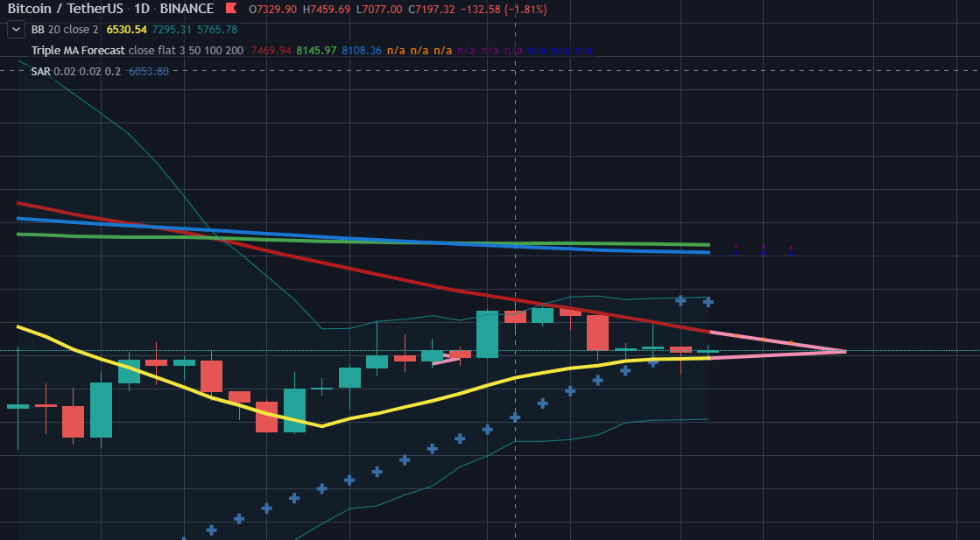Click the blue MA value 8108.36
Screen dimensions: 980x540
click(x=361, y=51)
